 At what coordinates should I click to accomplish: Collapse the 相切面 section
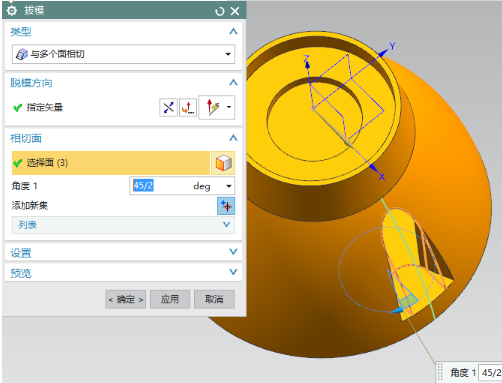pos(233,138)
